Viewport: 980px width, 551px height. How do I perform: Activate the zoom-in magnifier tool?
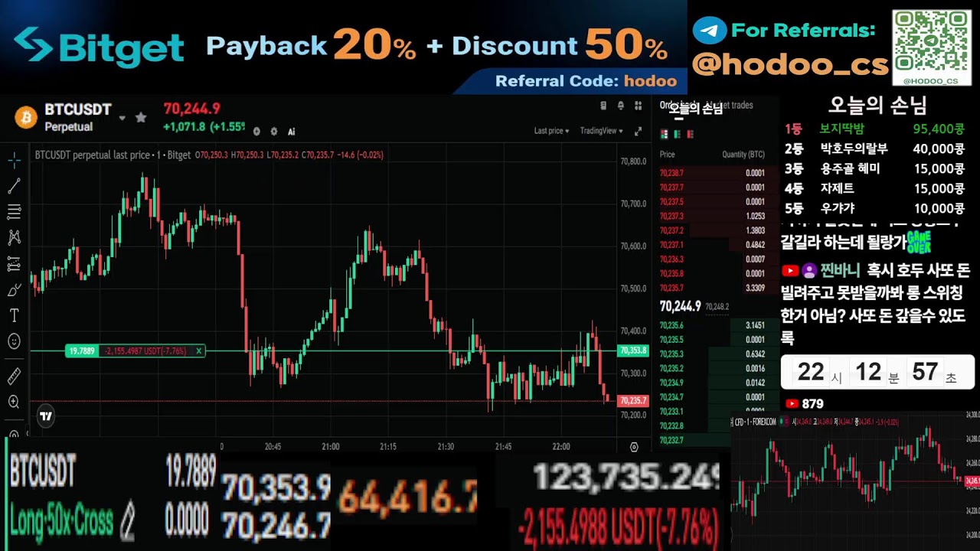click(x=14, y=402)
